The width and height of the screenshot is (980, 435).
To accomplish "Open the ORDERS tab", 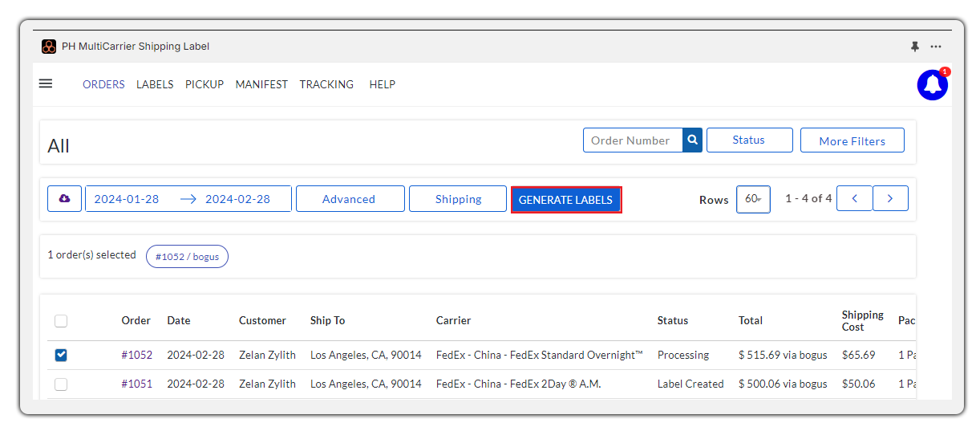I will (103, 84).
